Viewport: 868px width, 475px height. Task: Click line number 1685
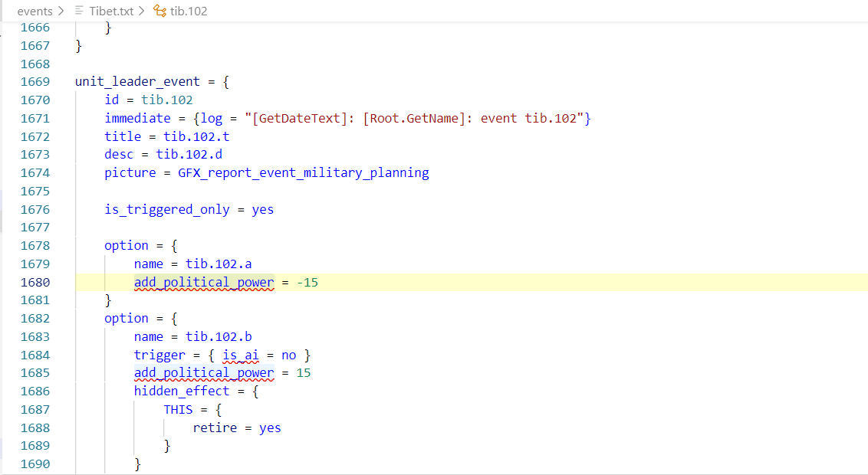(35, 373)
